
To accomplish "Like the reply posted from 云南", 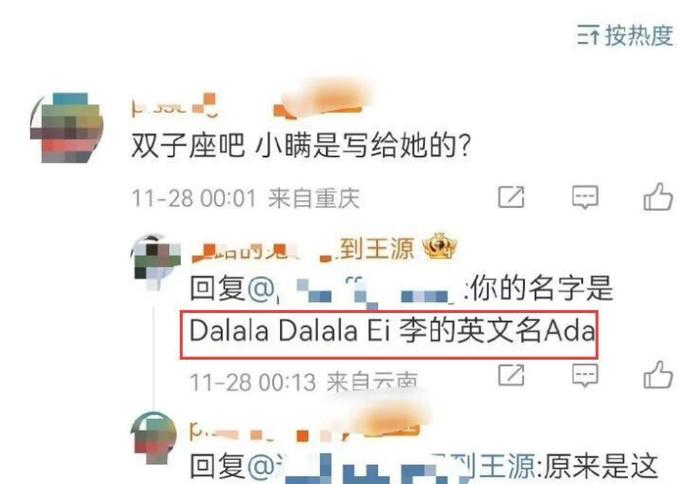I will [x=658, y=374].
